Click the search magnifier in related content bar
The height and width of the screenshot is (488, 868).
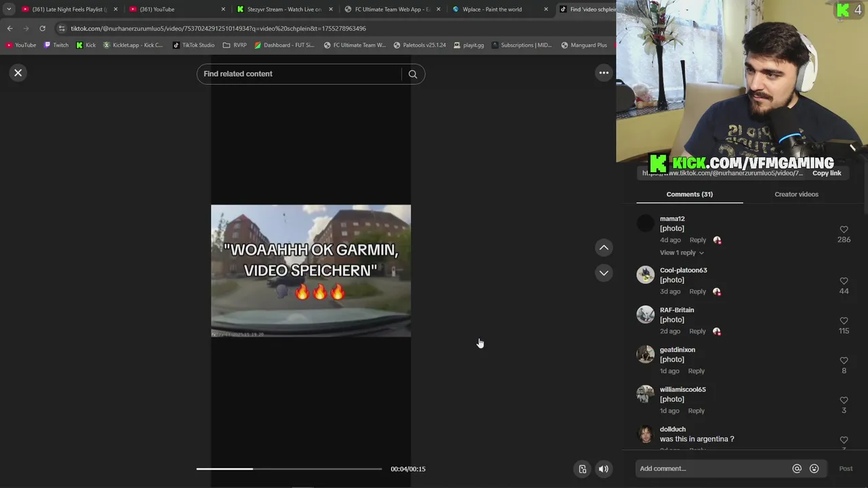(412, 74)
